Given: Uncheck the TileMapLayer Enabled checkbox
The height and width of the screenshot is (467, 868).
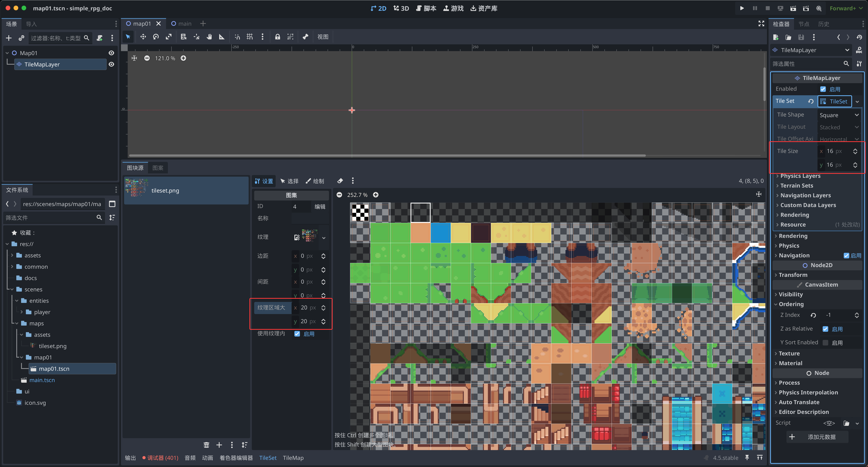Looking at the screenshot, I should point(823,89).
